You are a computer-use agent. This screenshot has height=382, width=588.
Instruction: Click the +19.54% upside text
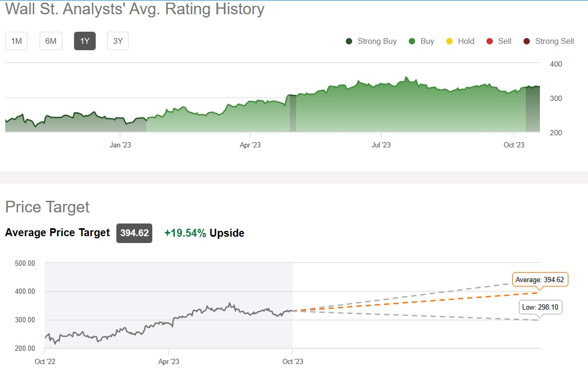click(185, 233)
